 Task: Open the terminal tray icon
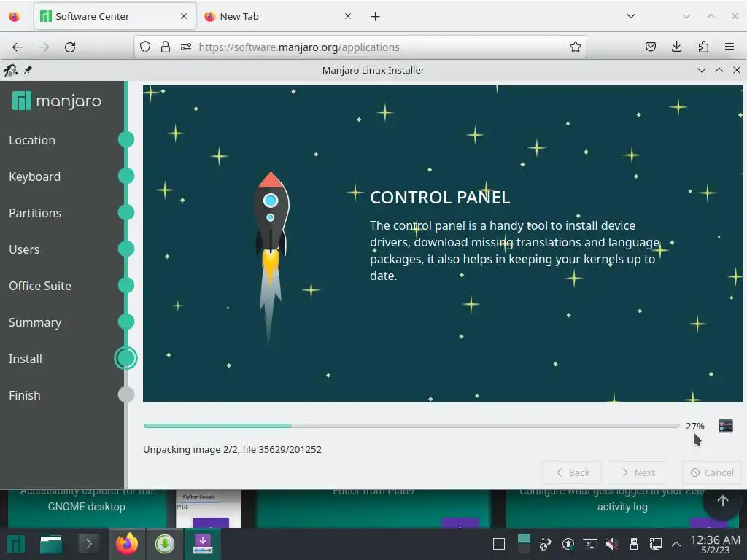pos(590,544)
